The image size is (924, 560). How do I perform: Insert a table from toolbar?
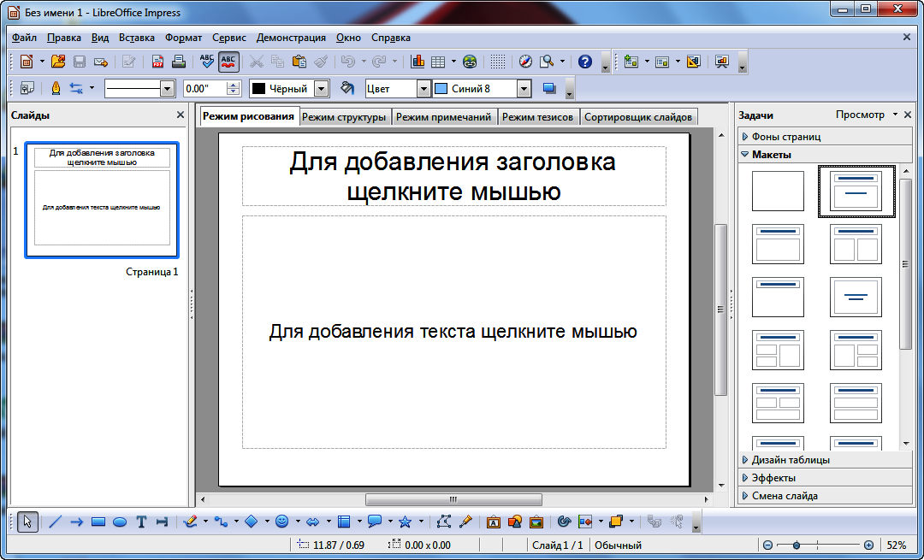pos(438,62)
